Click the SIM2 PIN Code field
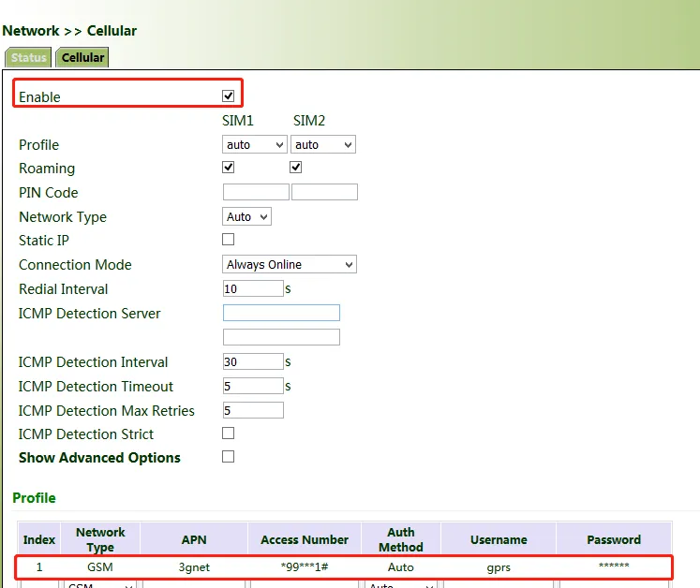Image resolution: width=700 pixels, height=588 pixels. point(324,192)
